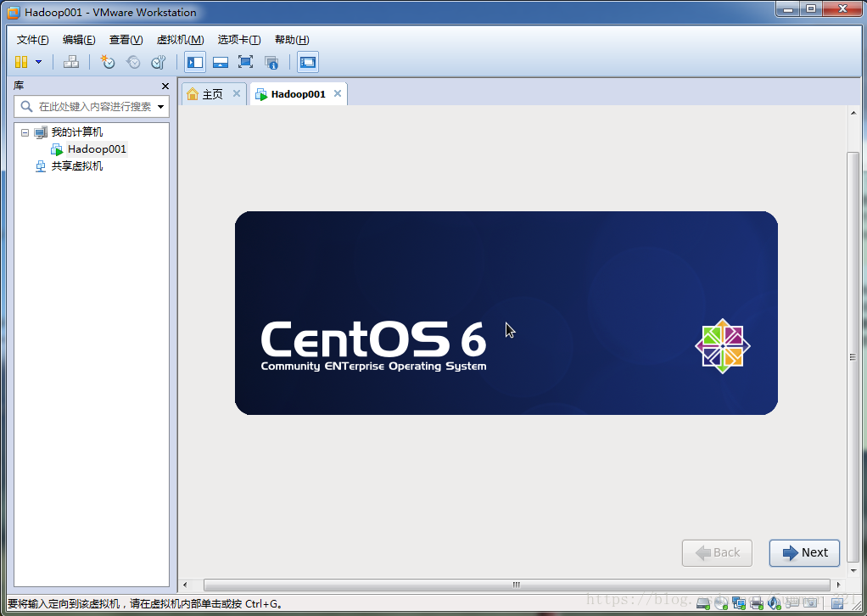Select 我的计算机 in the library tree
The width and height of the screenshot is (867, 616).
click(77, 132)
